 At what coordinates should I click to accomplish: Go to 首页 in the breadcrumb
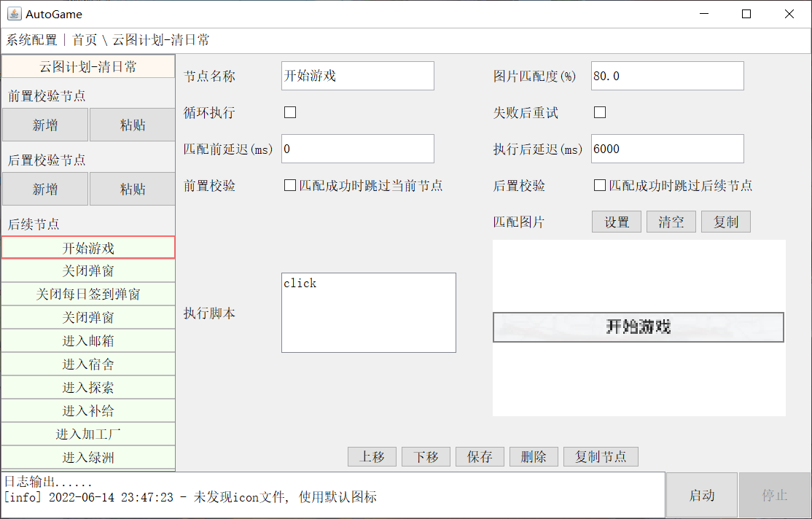pyautogui.click(x=85, y=40)
